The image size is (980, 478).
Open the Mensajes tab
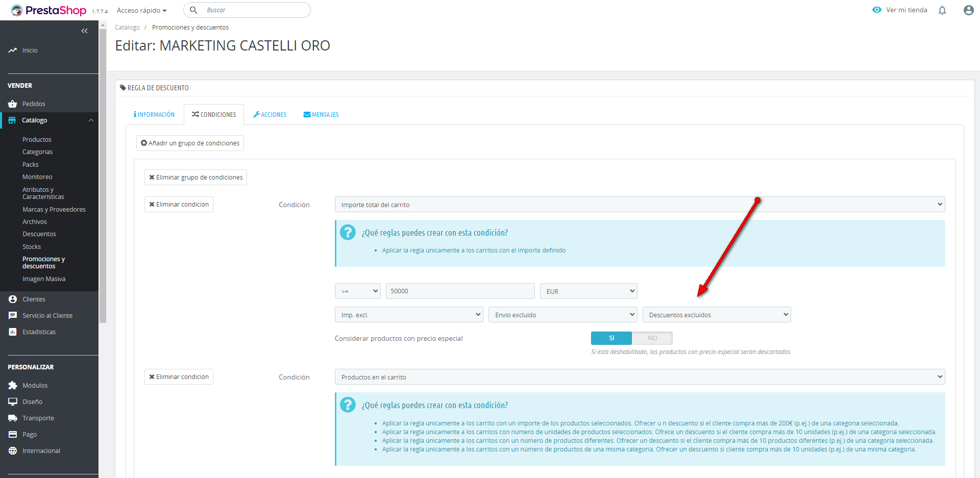pyautogui.click(x=321, y=115)
